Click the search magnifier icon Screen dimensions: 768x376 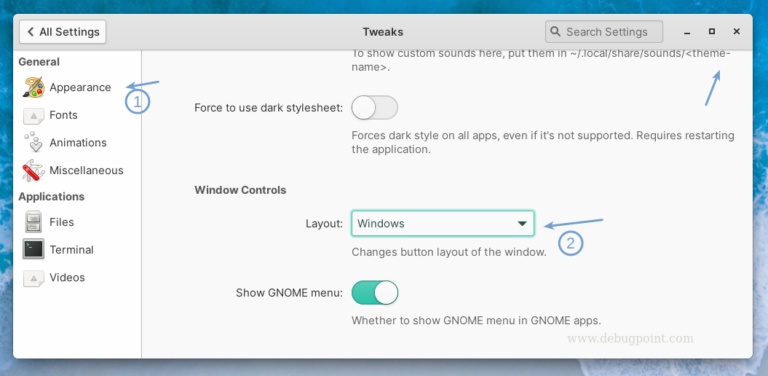click(555, 32)
